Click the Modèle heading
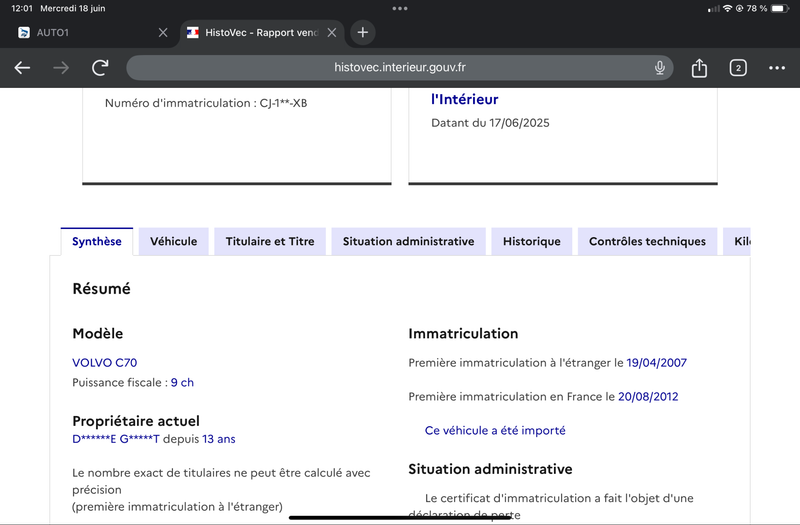This screenshot has width=800, height=525. pyautogui.click(x=97, y=334)
